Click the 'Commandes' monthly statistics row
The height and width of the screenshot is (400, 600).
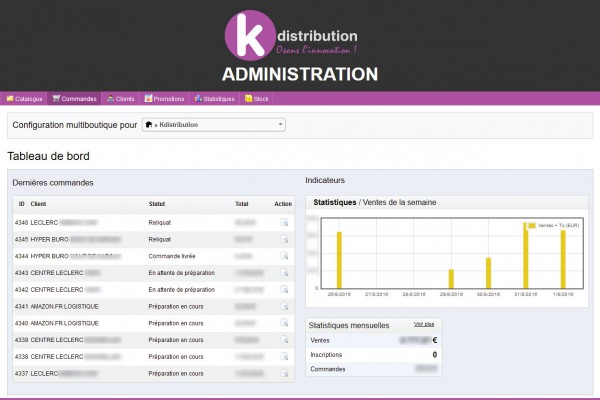point(373,369)
